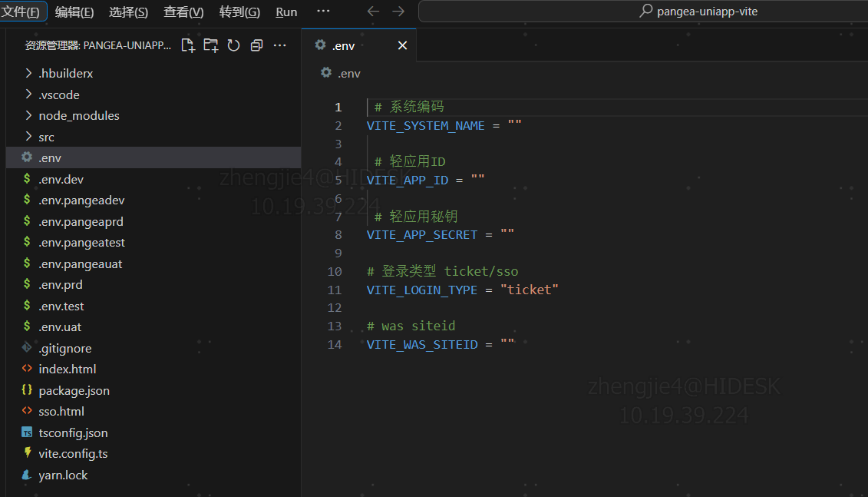Click the TS icon beside tsconfig.json

point(27,432)
